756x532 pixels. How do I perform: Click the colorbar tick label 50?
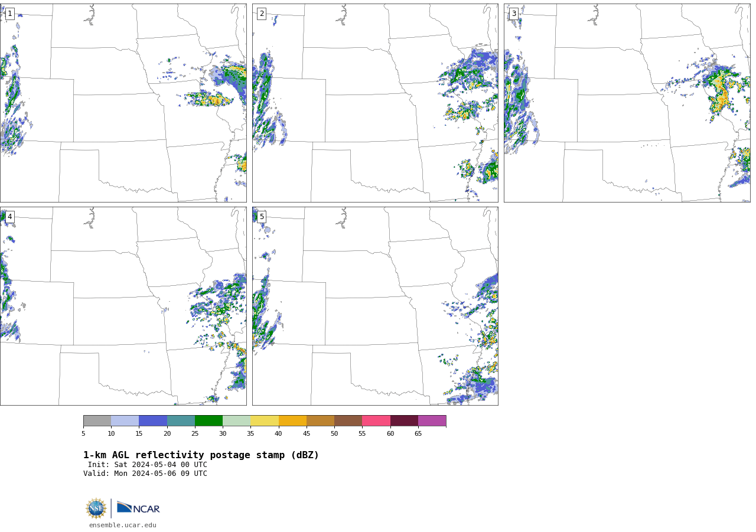pyautogui.click(x=334, y=434)
